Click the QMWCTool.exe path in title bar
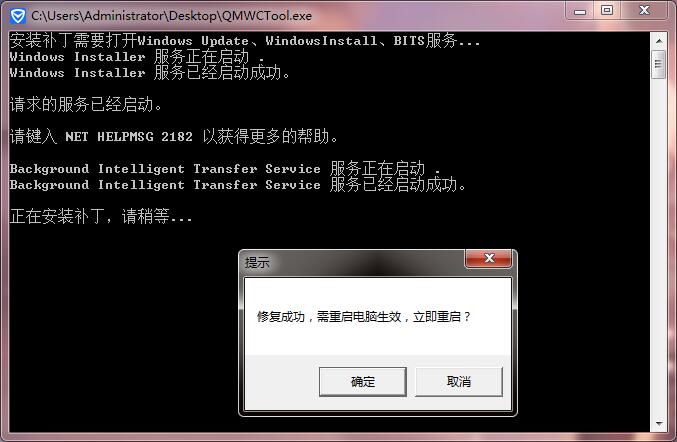The width and height of the screenshot is (677, 442). (x=171, y=16)
